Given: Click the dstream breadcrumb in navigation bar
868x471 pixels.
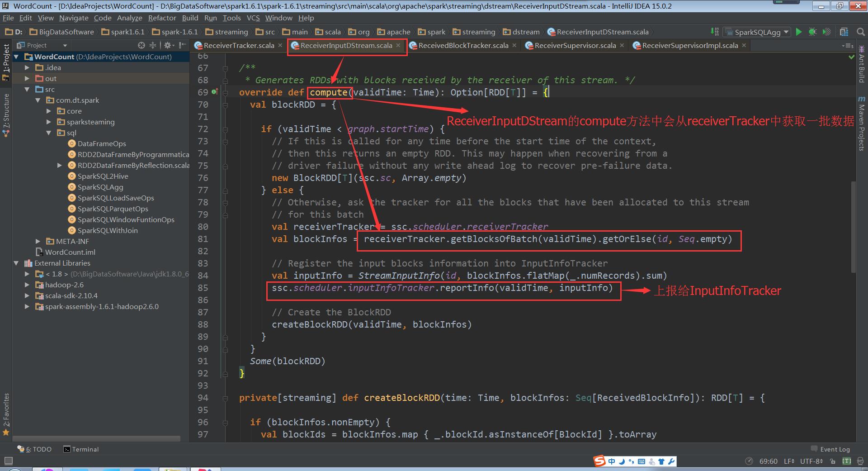Looking at the screenshot, I should point(521,32).
